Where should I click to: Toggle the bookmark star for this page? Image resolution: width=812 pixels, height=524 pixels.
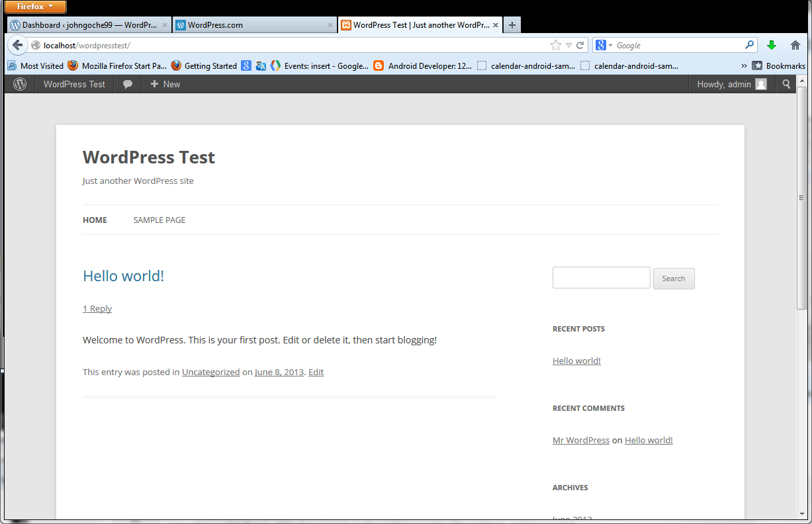tap(555, 45)
